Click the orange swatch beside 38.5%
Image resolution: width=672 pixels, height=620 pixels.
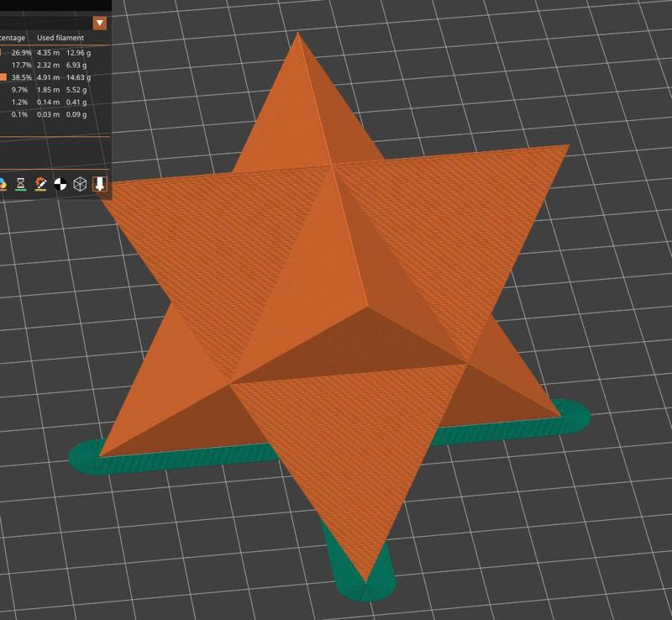3,77
